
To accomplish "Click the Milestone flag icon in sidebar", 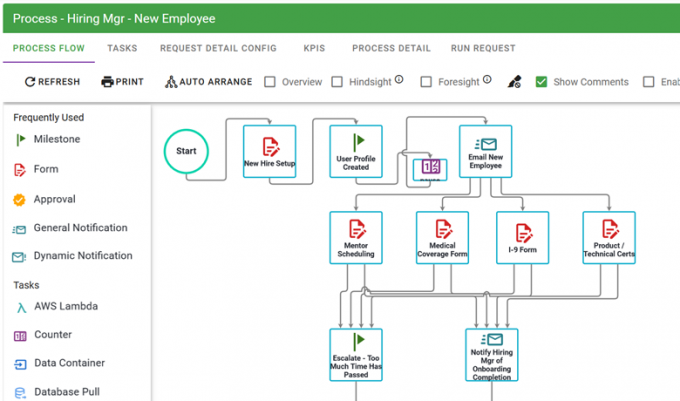I will 20,140.
